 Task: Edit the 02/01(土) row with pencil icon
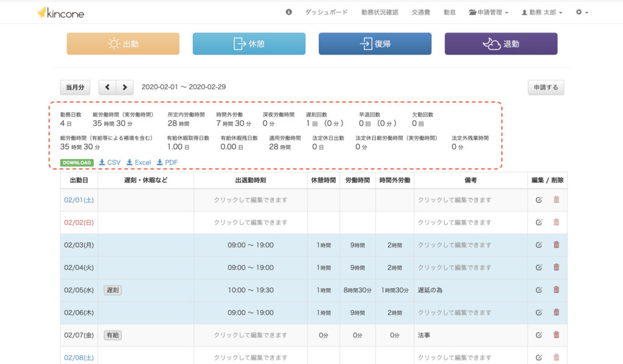[539, 200]
